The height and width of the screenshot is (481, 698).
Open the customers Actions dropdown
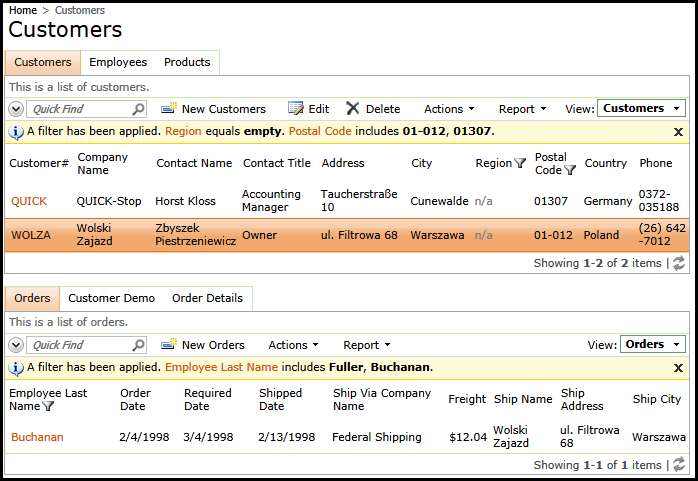click(449, 109)
